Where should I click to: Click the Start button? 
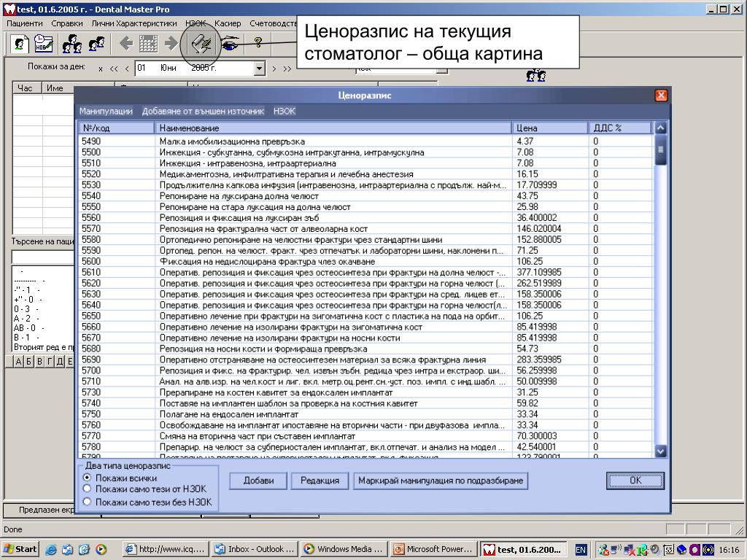tap(20, 549)
